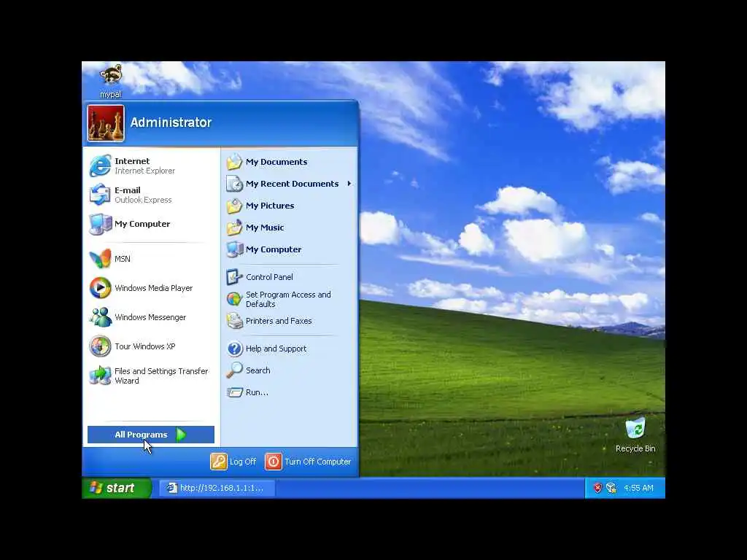Click the Log Off key icon
This screenshot has height=560, width=747.
[219, 462]
